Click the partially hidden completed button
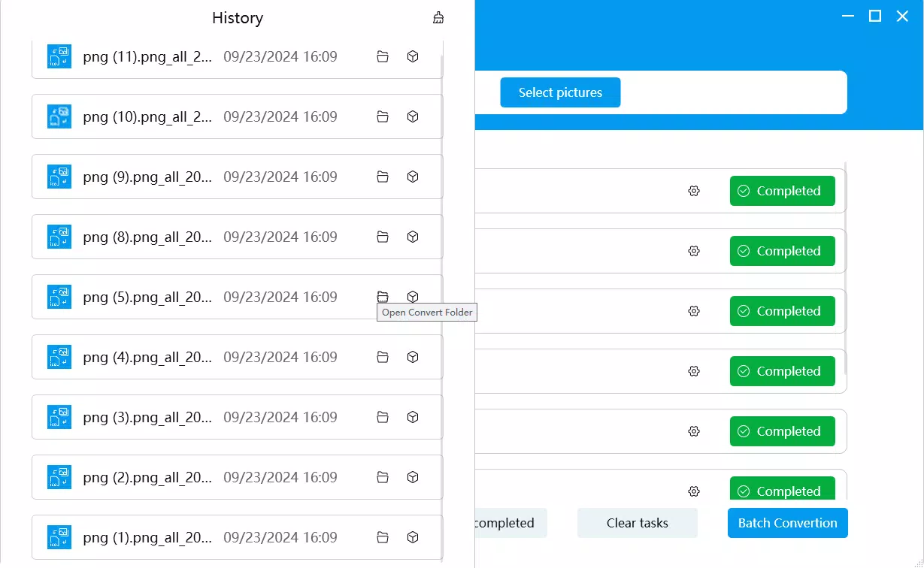924x568 pixels. coord(511,523)
